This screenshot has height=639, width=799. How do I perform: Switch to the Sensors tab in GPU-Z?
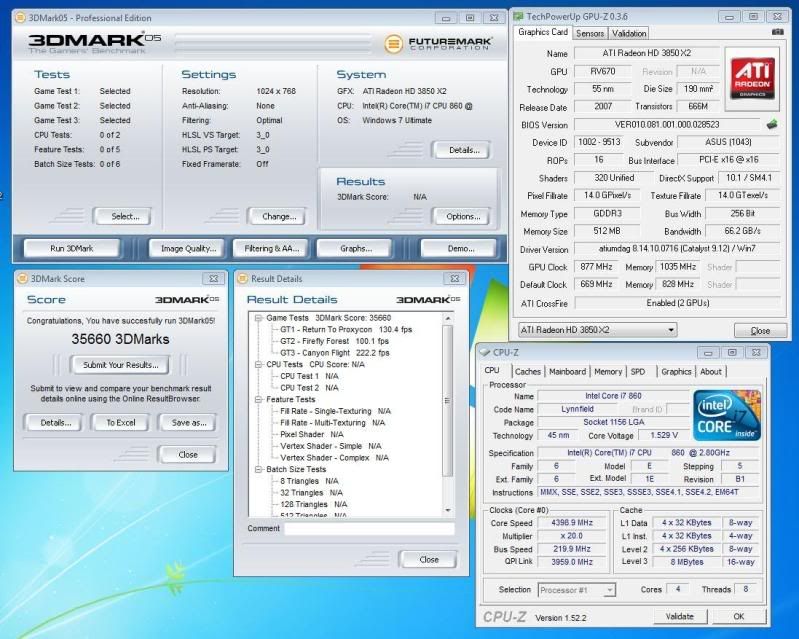coord(590,34)
